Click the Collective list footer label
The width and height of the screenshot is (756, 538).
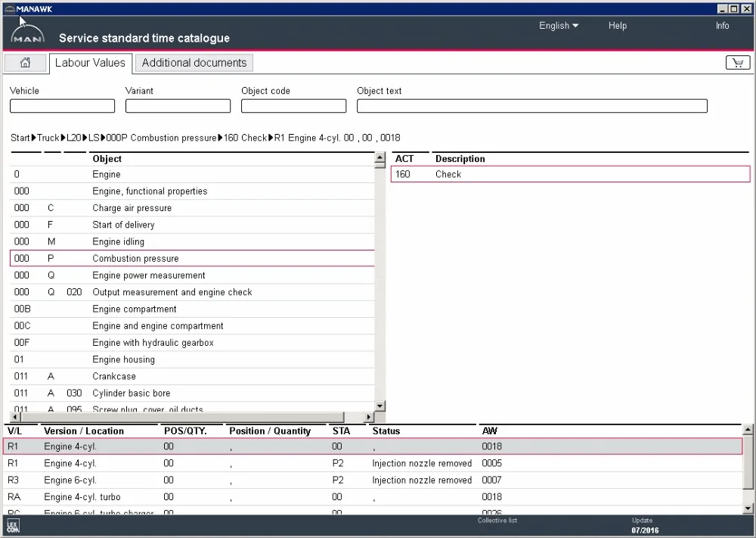pos(497,520)
